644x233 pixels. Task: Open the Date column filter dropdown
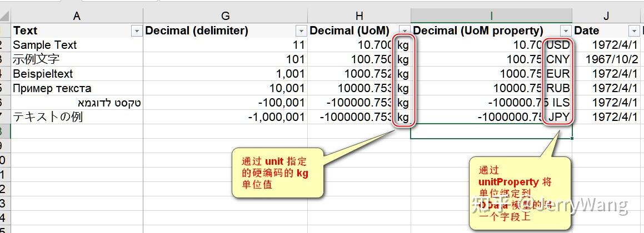[633, 31]
